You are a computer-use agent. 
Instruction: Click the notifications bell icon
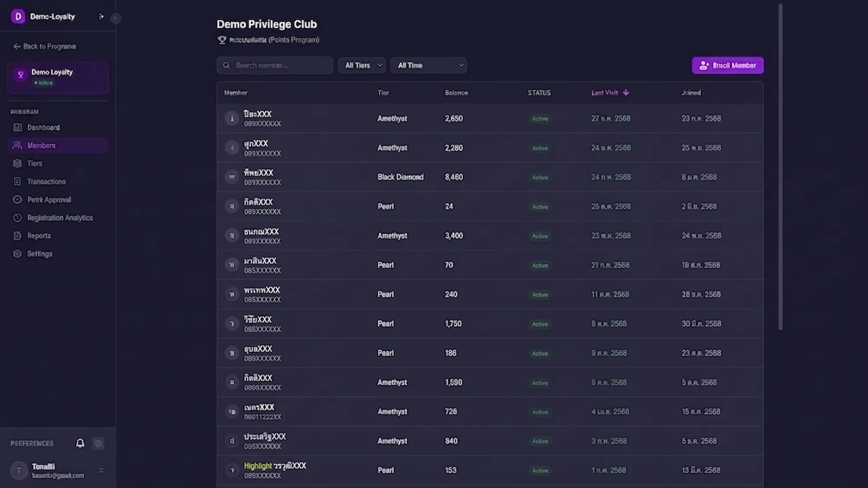pos(80,443)
